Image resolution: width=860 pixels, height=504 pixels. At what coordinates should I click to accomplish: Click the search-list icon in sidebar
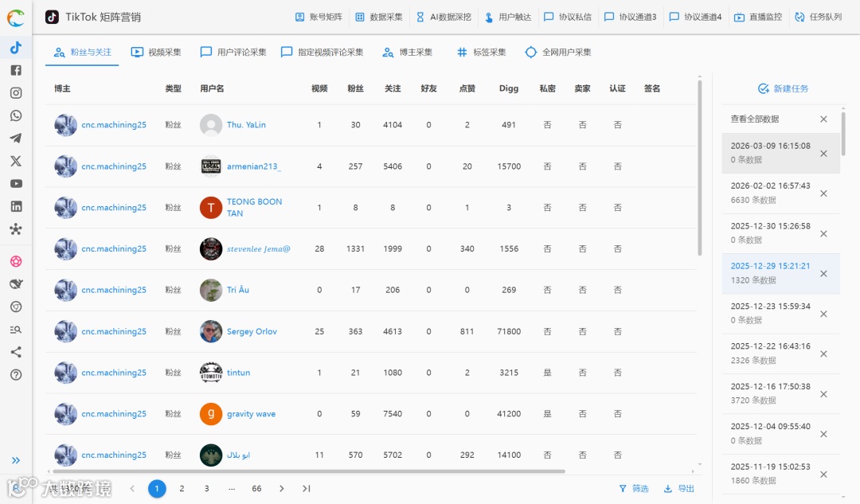point(16,330)
